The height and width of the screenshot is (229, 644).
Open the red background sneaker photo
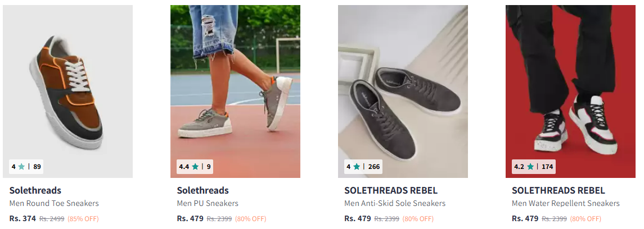click(570, 91)
